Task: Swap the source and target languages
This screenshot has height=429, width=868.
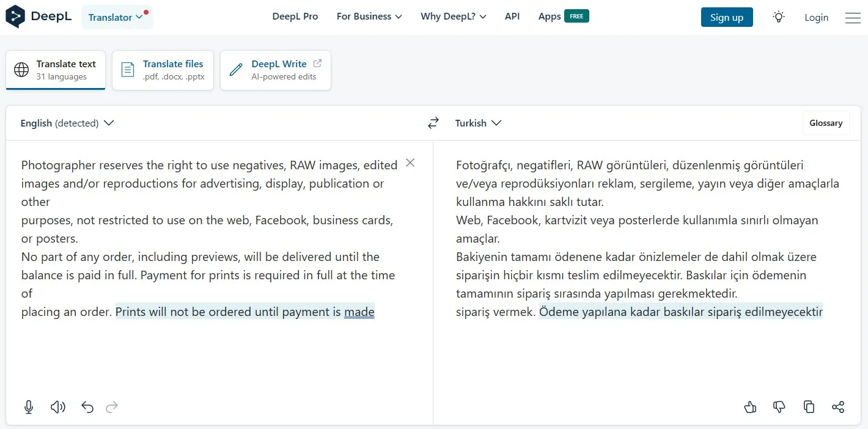Action: [433, 123]
